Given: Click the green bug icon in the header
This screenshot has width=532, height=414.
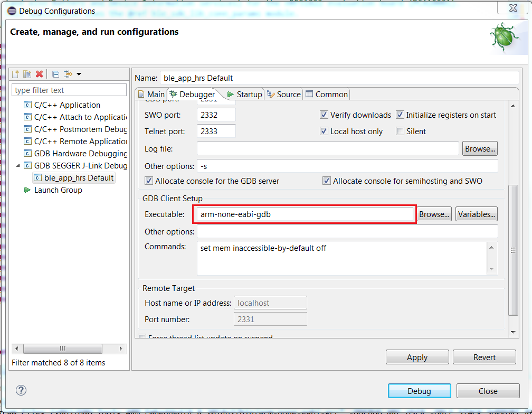Looking at the screenshot, I should (504, 36).
